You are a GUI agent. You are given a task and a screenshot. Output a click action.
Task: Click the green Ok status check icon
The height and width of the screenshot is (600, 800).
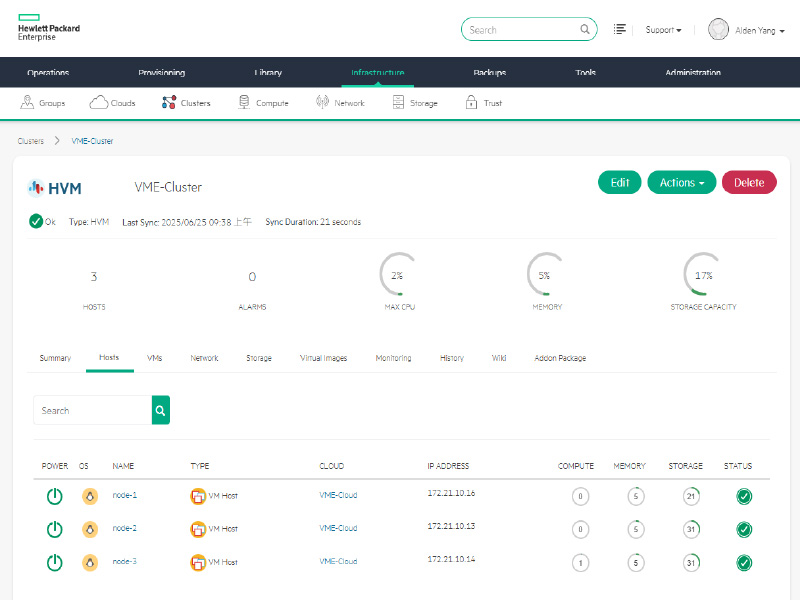(x=36, y=221)
